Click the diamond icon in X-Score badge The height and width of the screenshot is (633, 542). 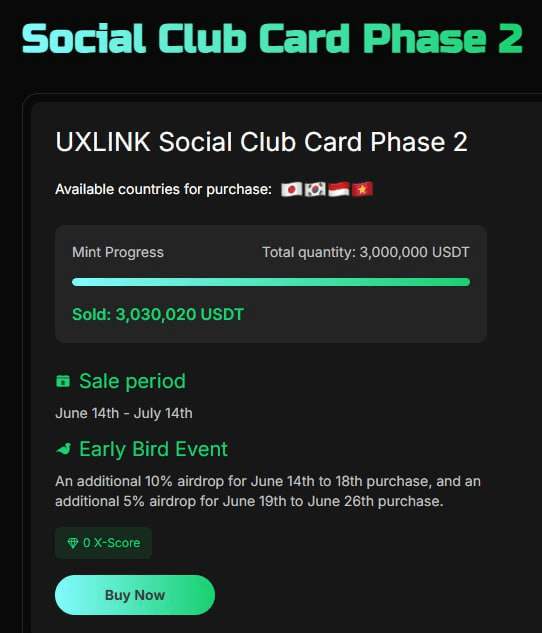(x=73, y=543)
